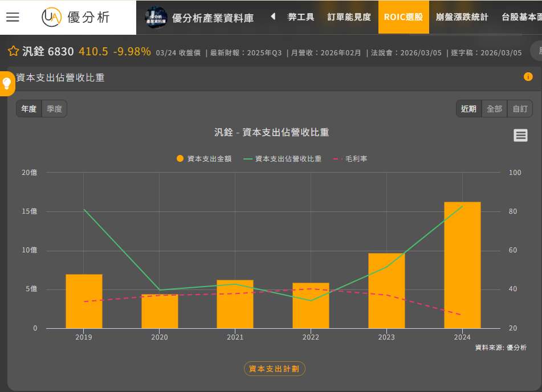Choose the 自訂 custom range

coord(520,109)
